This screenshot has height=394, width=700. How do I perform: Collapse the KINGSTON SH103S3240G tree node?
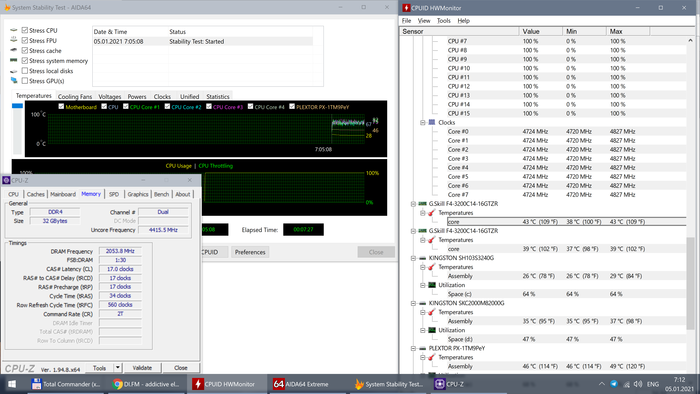pos(413,258)
